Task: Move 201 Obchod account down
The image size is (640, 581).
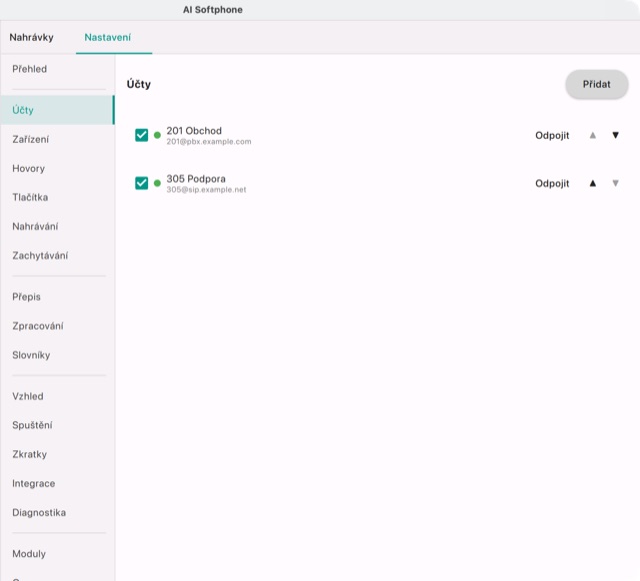Action: [616, 135]
